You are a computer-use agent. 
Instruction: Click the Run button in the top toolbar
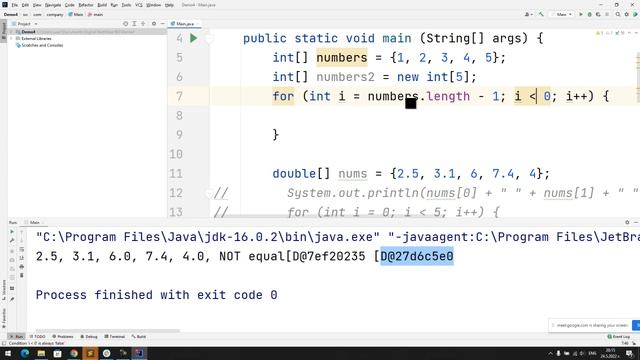tap(581, 14)
